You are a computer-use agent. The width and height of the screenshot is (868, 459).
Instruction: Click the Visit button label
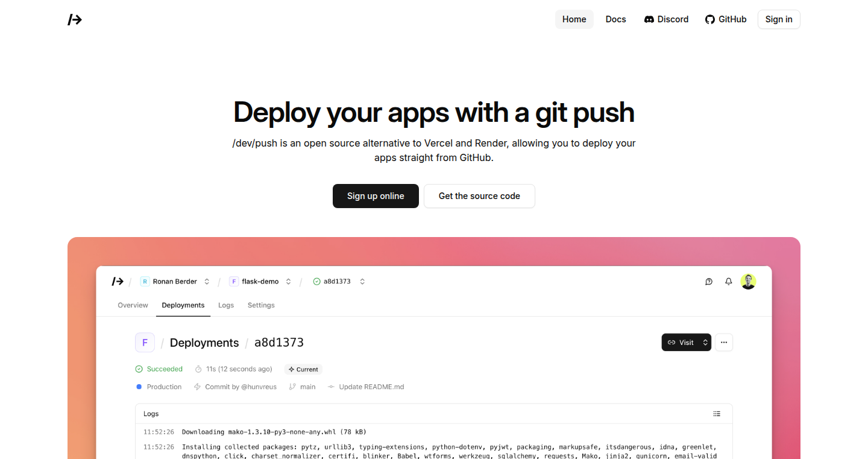coord(687,343)
